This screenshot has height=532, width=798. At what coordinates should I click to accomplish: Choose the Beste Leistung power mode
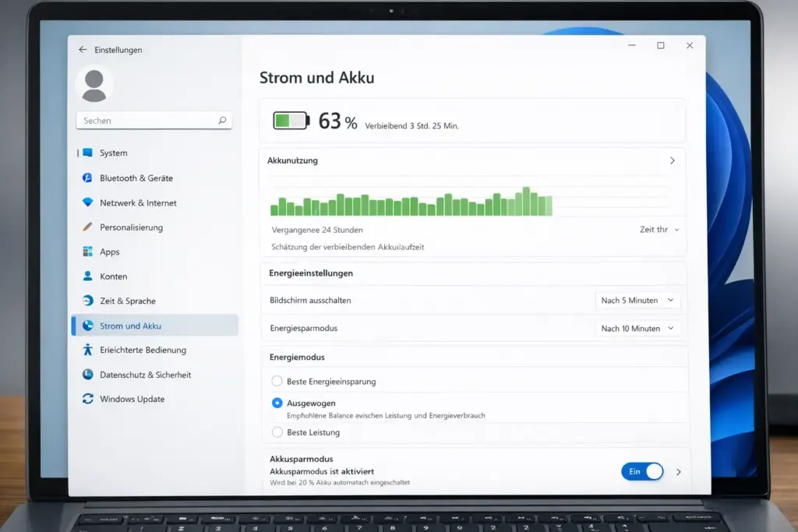click(x=277, y=432)
